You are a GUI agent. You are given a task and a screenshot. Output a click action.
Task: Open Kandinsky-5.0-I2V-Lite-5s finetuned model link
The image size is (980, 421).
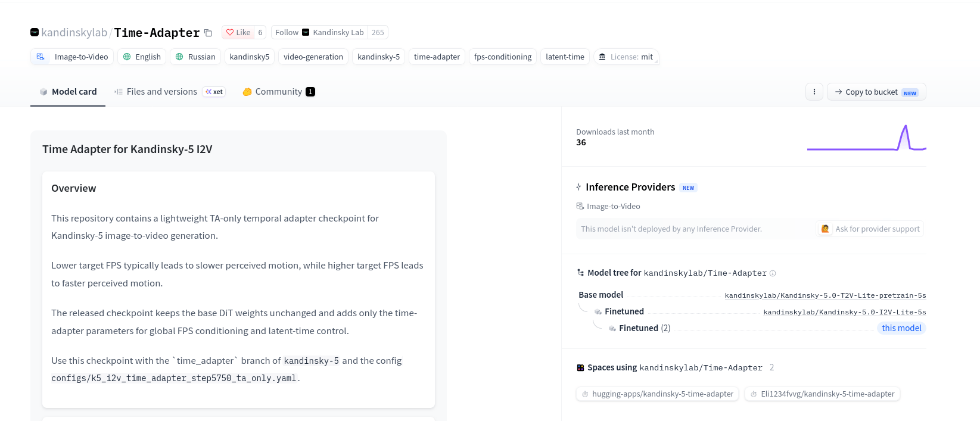click(x=845, y=312)
